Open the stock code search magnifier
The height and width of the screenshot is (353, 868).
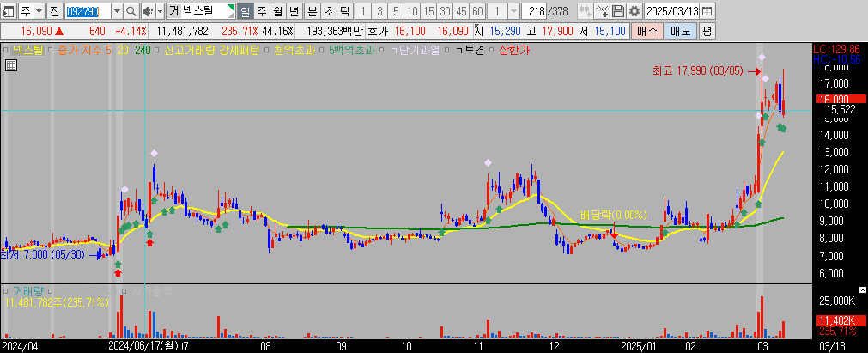(131, 10)
